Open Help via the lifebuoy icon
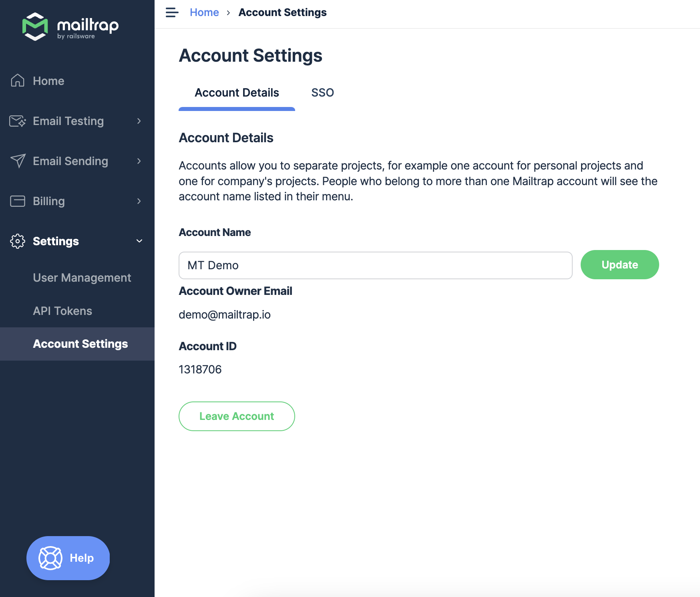This screenshot has width=700, height=597. (x=50, y=558)
